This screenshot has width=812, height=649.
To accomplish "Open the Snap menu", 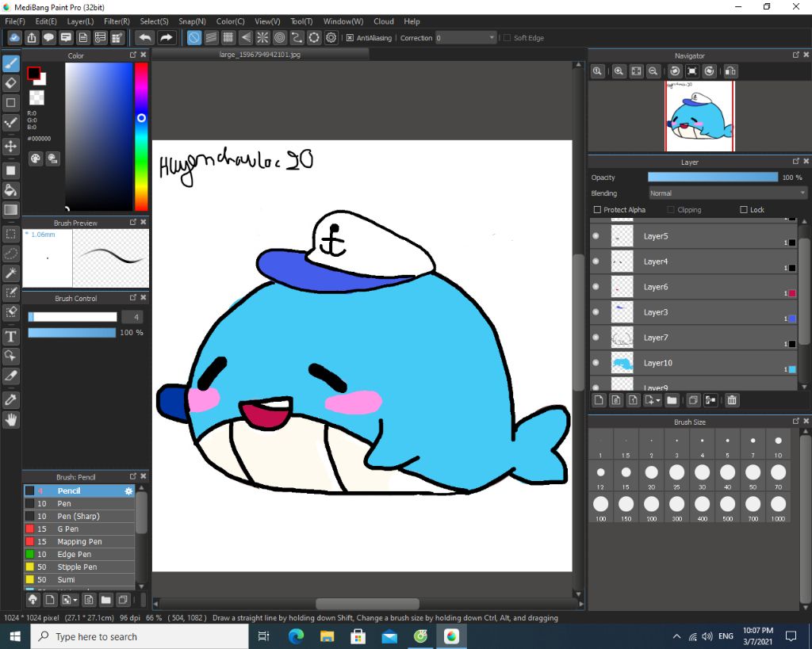I will click(192, 21).
